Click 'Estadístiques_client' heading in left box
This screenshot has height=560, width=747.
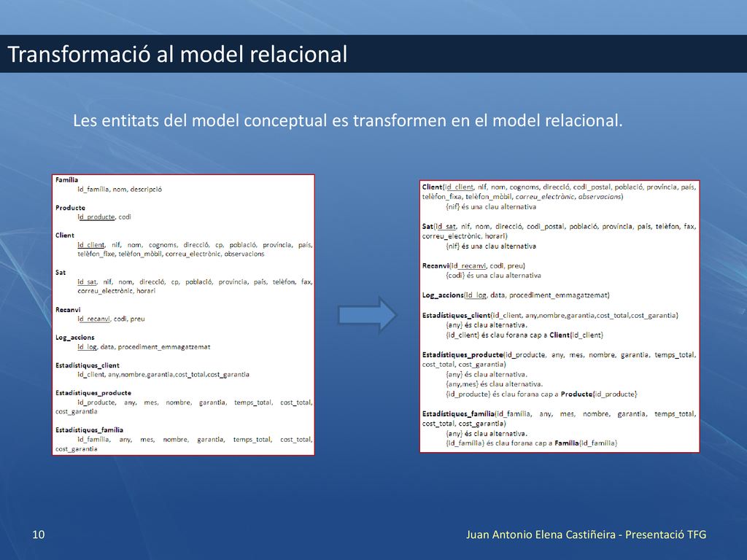[x=88, y=365]
